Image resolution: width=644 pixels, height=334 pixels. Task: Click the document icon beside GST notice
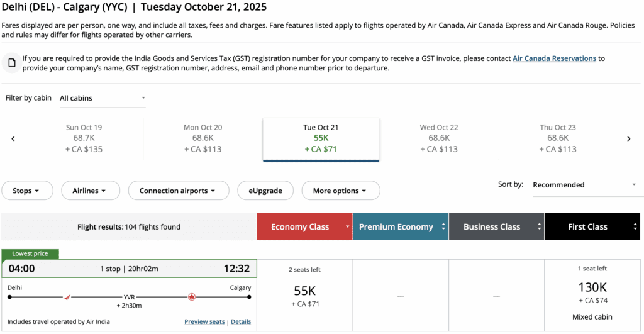tap(11, 63)
